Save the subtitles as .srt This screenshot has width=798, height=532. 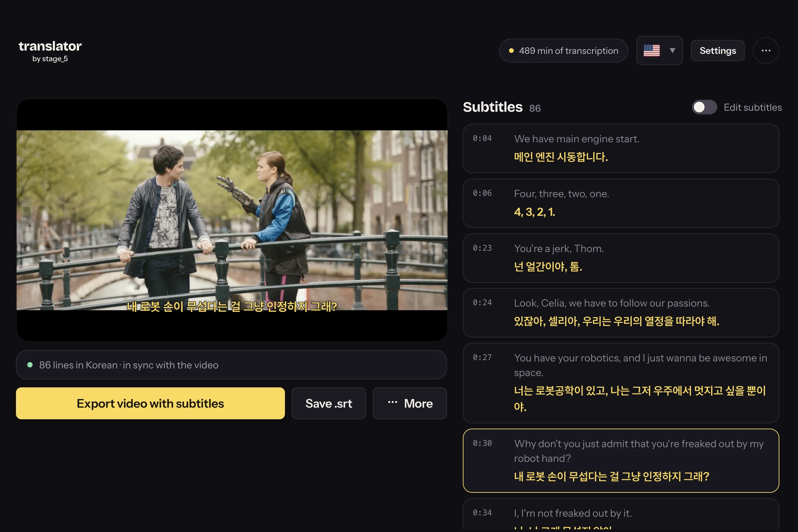(329, 403)
